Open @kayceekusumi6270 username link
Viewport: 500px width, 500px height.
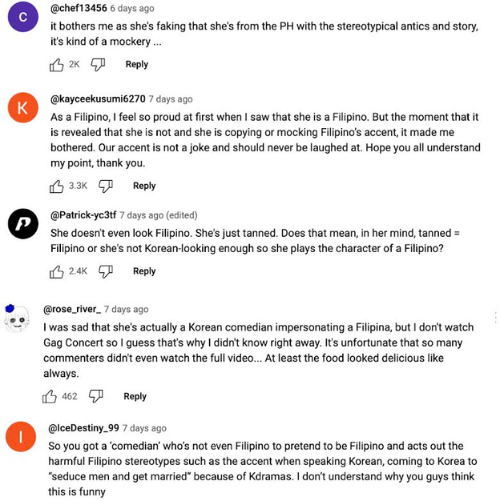[98, 99]
